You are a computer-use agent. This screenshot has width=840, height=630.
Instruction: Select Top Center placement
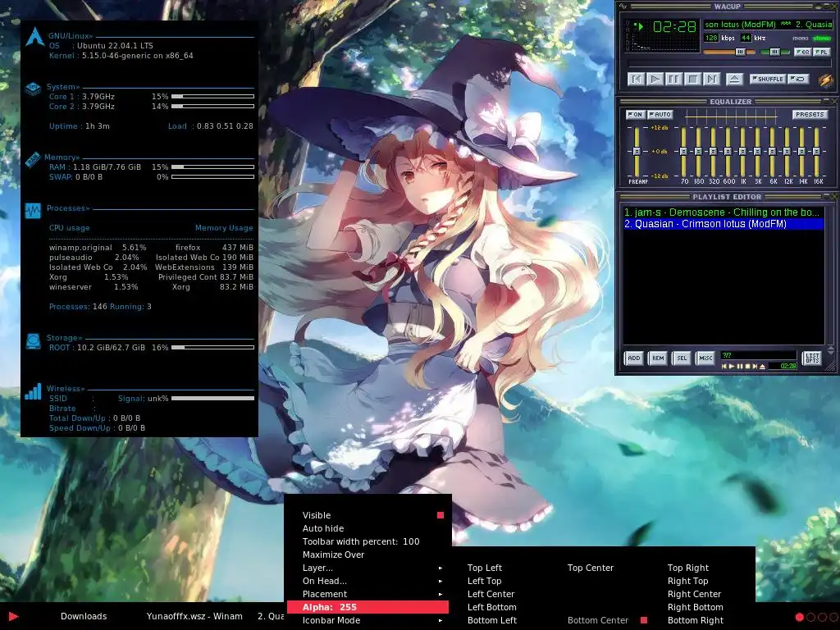pyautogui.click(x=591, y=568)
